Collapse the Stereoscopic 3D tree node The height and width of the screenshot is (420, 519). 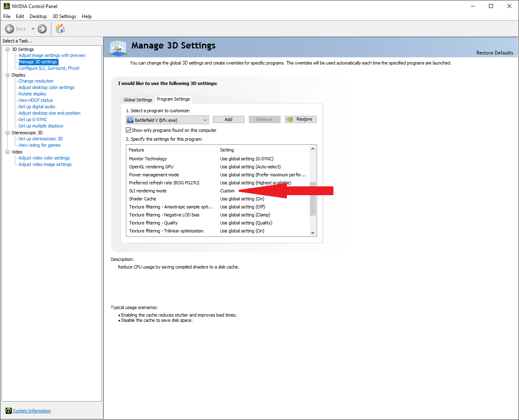click(8, 133)
